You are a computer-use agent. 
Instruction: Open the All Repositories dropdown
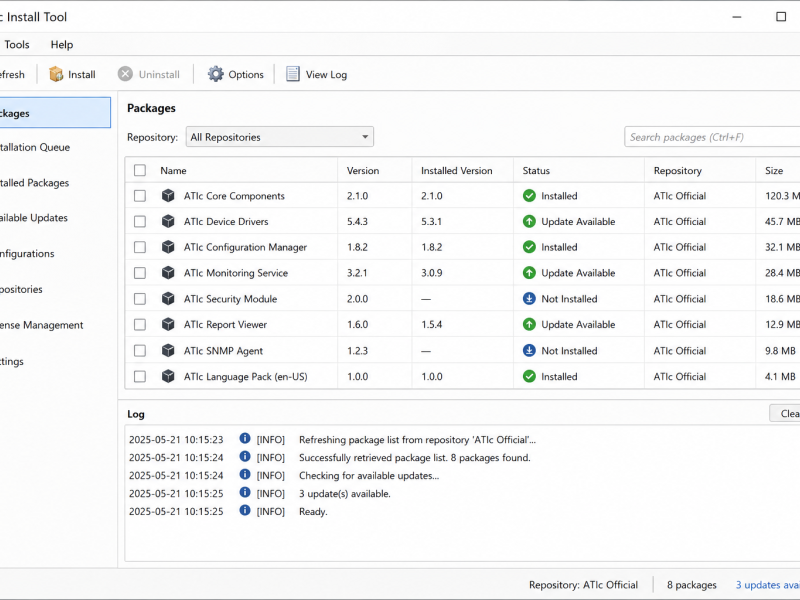coord(280,137)
